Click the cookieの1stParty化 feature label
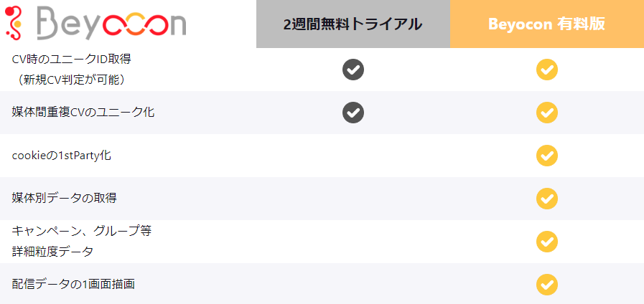Viewport: 644px width, 304px height. click(x=62, y=155)
